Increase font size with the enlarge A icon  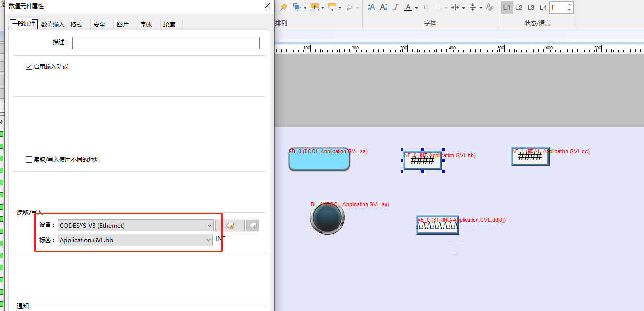coord(371,7)
